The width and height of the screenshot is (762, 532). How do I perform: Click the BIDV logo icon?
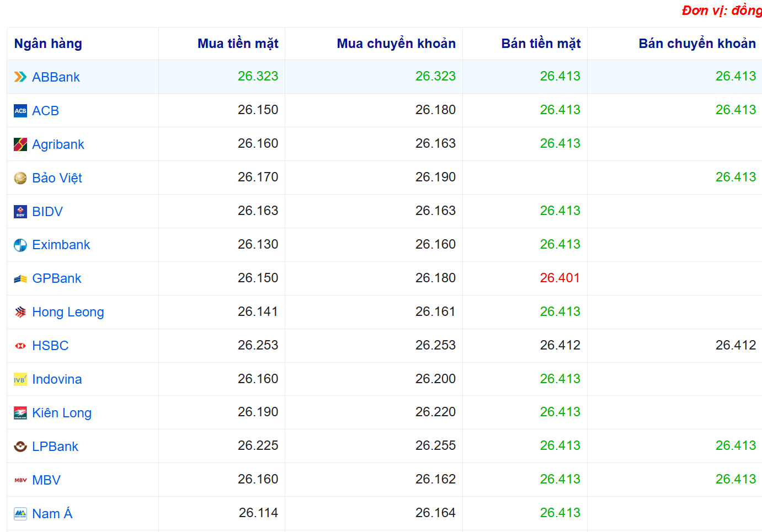pos(20,212)
